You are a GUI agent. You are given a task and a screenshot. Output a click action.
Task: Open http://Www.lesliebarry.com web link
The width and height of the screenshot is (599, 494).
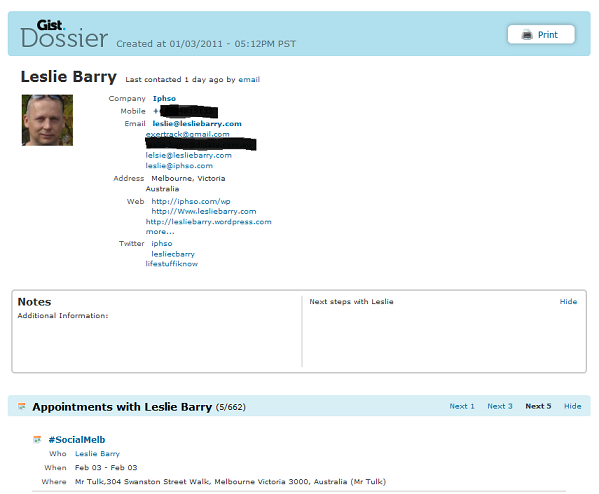click(x=204, y=211)
